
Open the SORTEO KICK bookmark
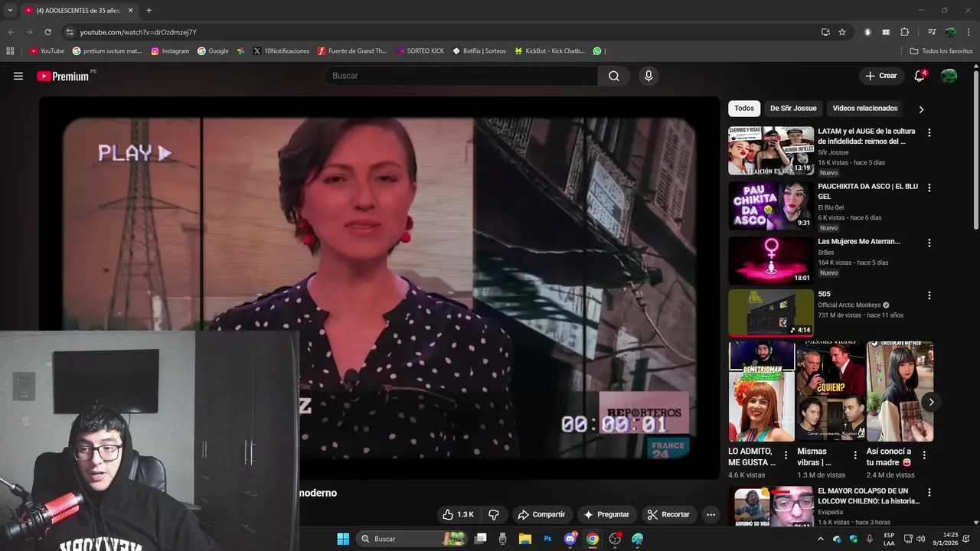tap(420, 51)
